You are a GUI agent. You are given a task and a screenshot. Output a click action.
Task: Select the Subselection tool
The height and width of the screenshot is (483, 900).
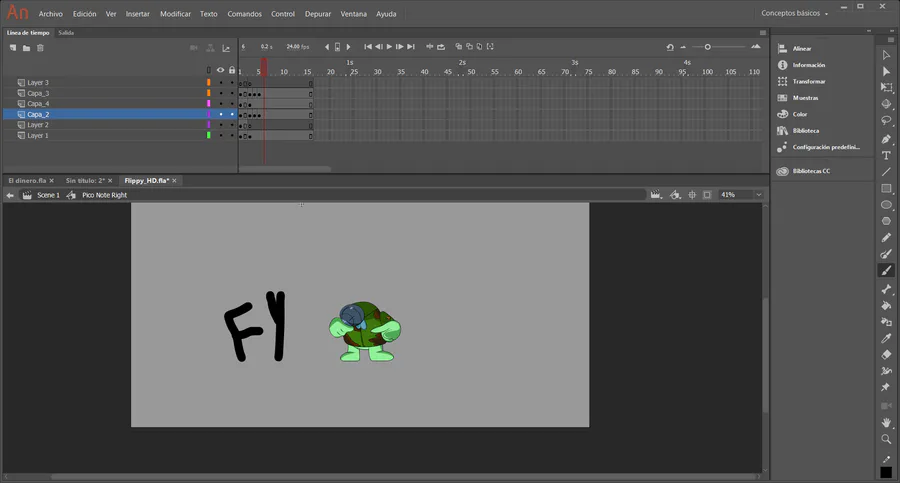pos(886,71)
